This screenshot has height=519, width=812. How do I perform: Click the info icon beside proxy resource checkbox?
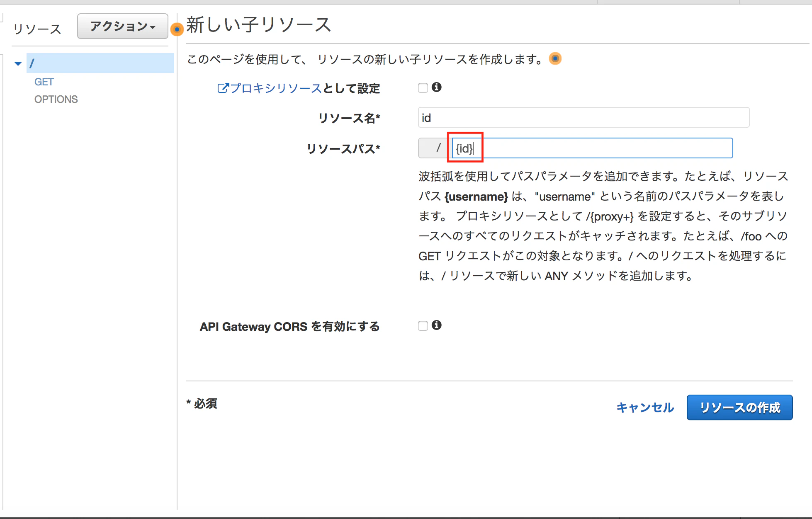436,87
